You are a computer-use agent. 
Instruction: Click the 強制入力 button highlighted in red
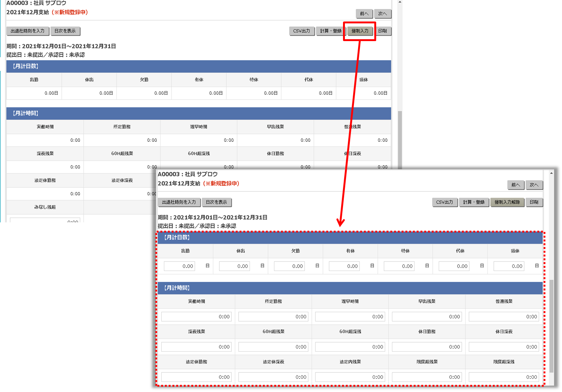360,31
